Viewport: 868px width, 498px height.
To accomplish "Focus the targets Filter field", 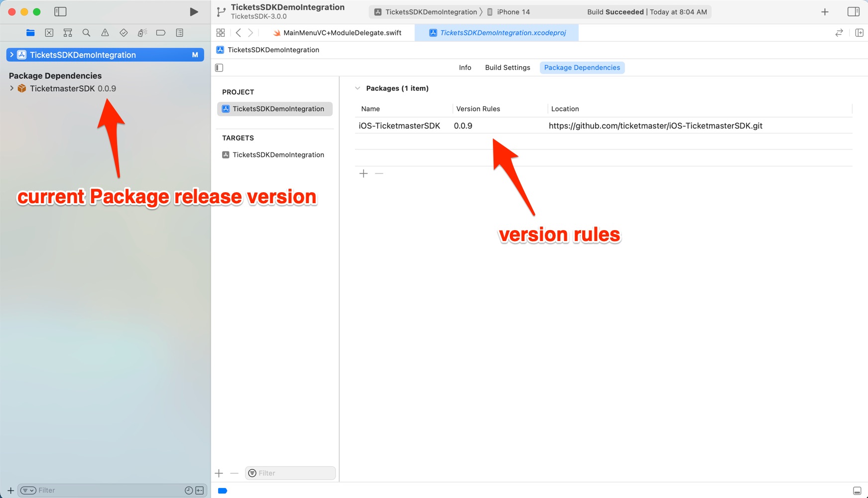I will (290, 473).
